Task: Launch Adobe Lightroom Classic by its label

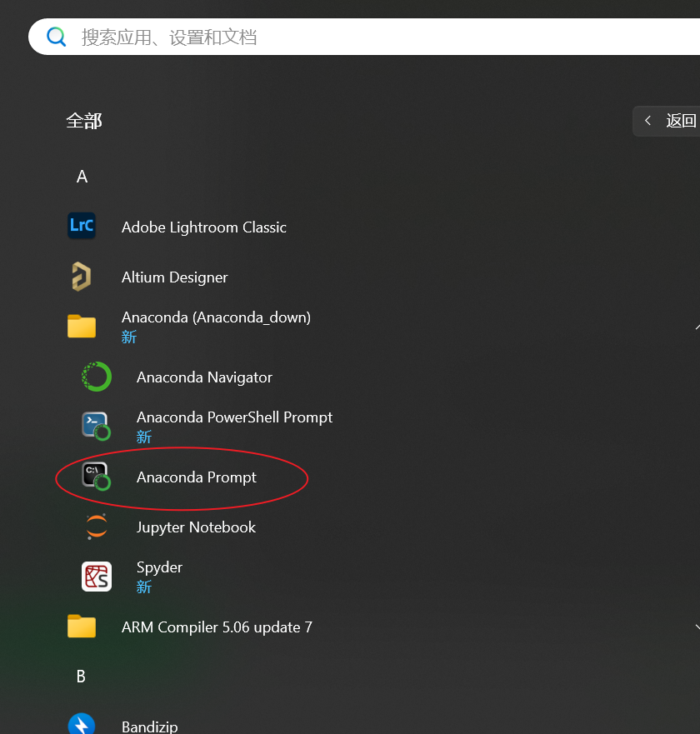Action: click(203, 227)
